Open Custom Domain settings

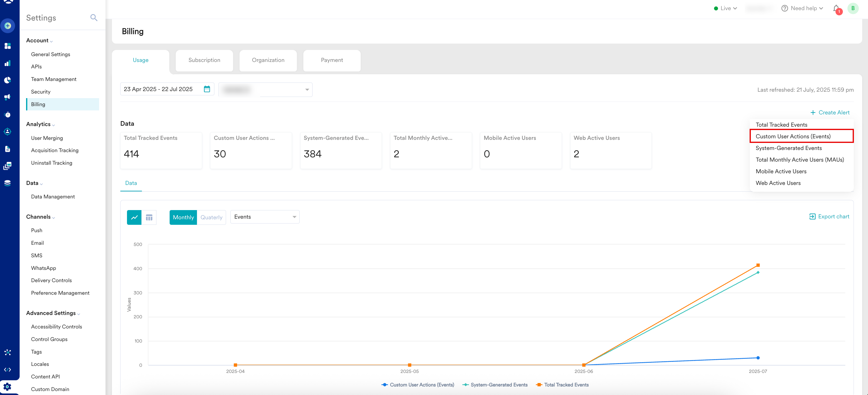pos(50,389)
